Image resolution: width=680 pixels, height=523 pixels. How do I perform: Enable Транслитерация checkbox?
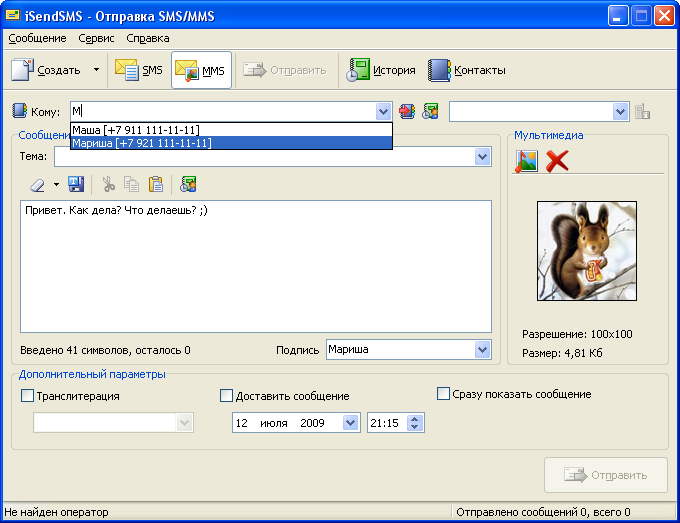[x=27, y=396]
